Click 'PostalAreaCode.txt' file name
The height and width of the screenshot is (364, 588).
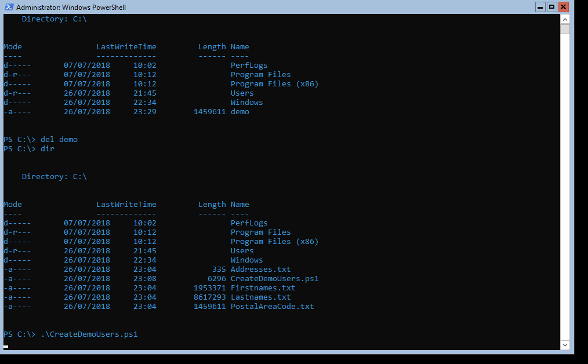pyautogui.click(x=272, y=307)
